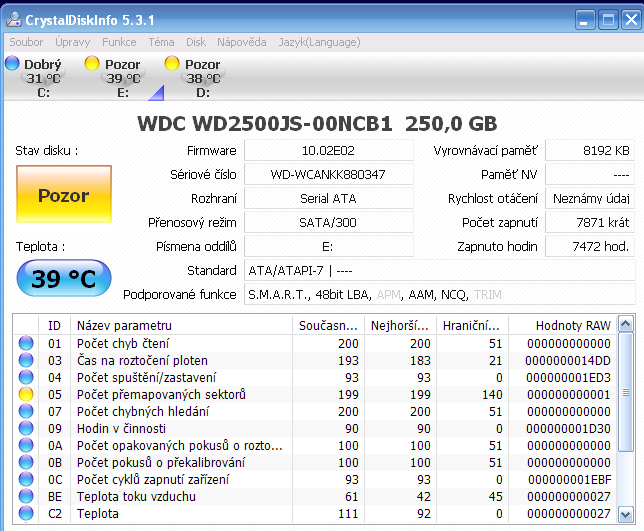The height and width of the screenshot is (531, 644).
Task: Click the Firmware value field 10.02E02
Action: (328, 150)
